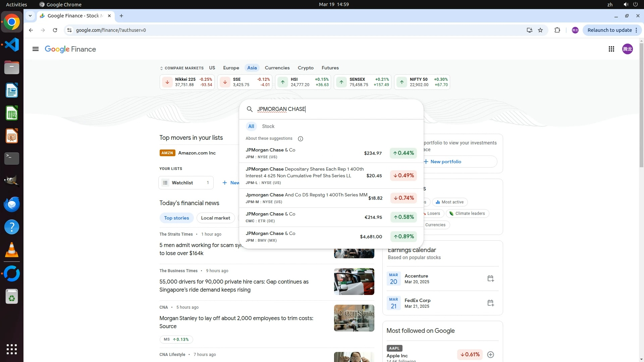Switch to the Europe markets tab
The image size is (644, 362).
point(231,68)
